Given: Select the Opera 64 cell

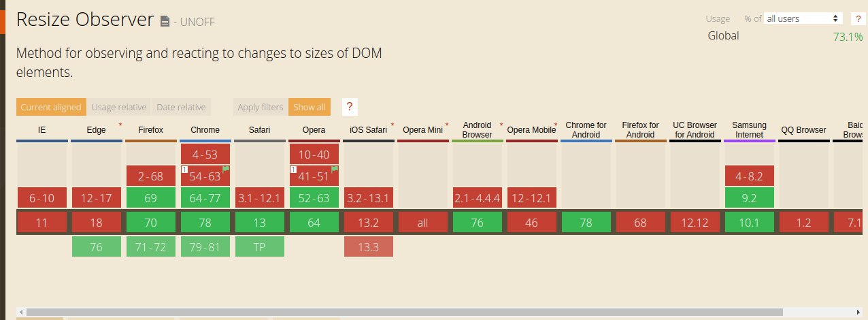Looking at the screenshot, I should [x=314, y=222].
